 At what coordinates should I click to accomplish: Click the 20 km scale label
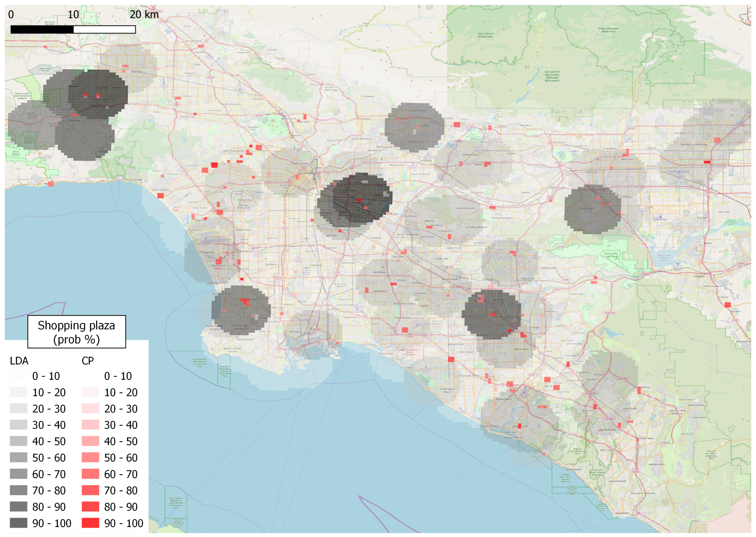click(144, 14)
